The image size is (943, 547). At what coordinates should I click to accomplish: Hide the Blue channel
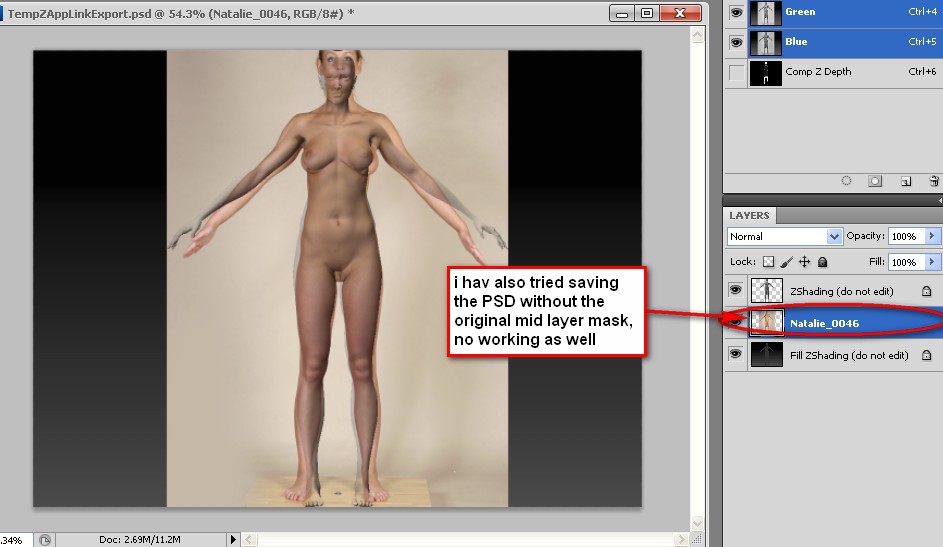pos(737,42)
